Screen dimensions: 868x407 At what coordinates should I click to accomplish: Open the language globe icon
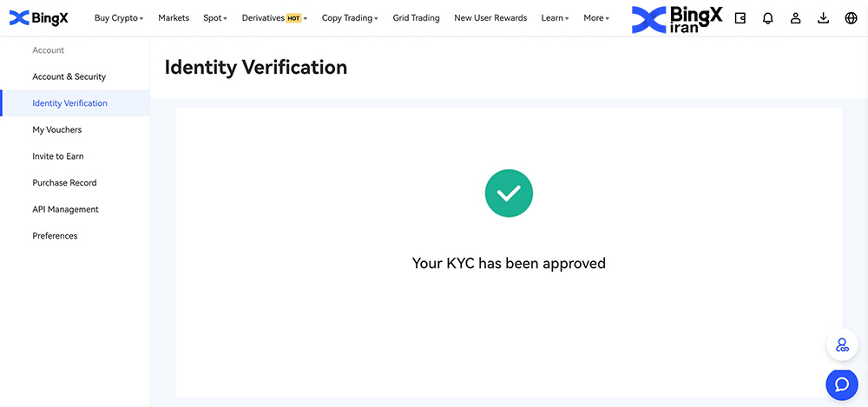(851, 18)
